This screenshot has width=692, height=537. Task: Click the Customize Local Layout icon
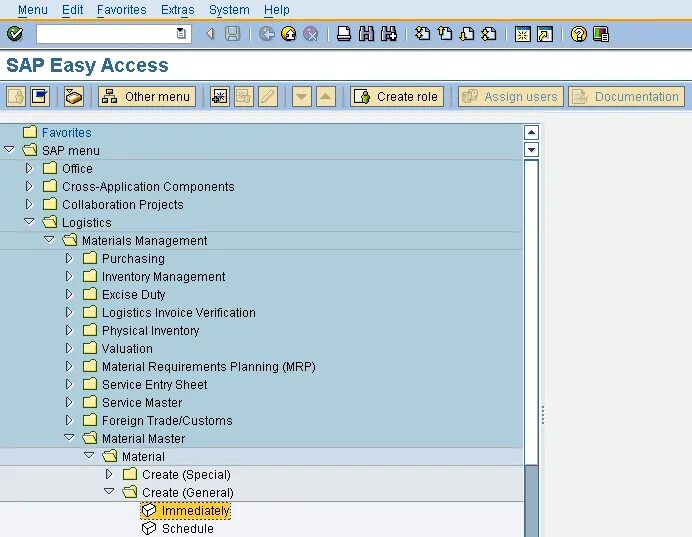coord(601,34)
